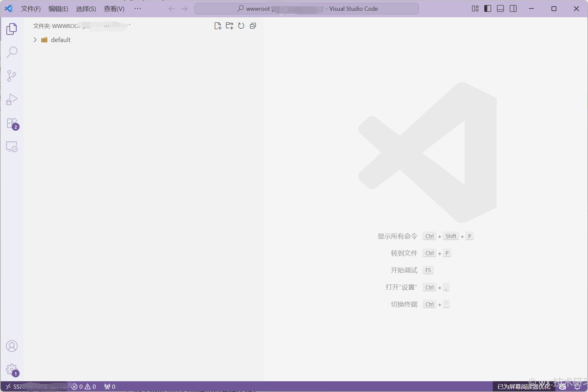The height and width of the screenshot is (392, 588).
Task: Open the 编辑(E) menu
Action: click(58, 9)
